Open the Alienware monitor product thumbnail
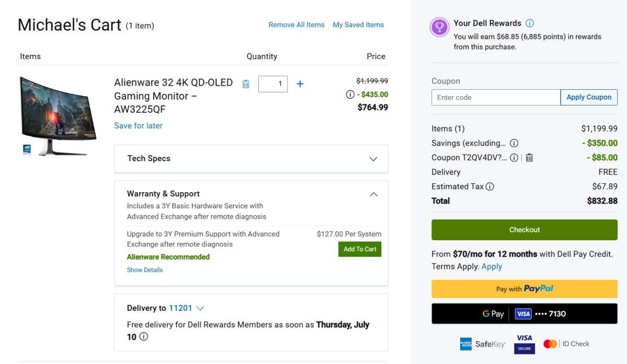The height and width of the screenshot is (364, 627). pyautogui.click(x=58, y=116)
